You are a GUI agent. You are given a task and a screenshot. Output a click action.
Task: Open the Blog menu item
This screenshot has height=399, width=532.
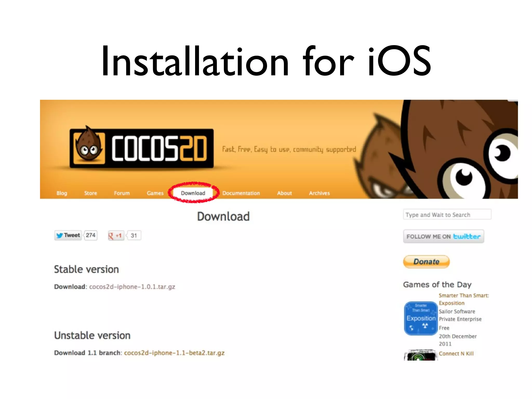coord(62,193)
